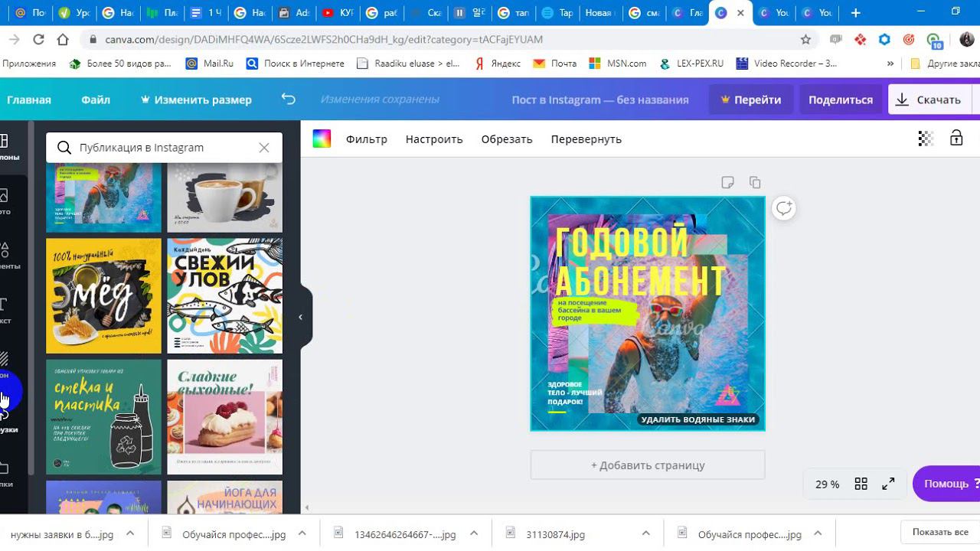The image size is (980, 551).
Task: Open grid view of pages
Action: click(861, 484)
